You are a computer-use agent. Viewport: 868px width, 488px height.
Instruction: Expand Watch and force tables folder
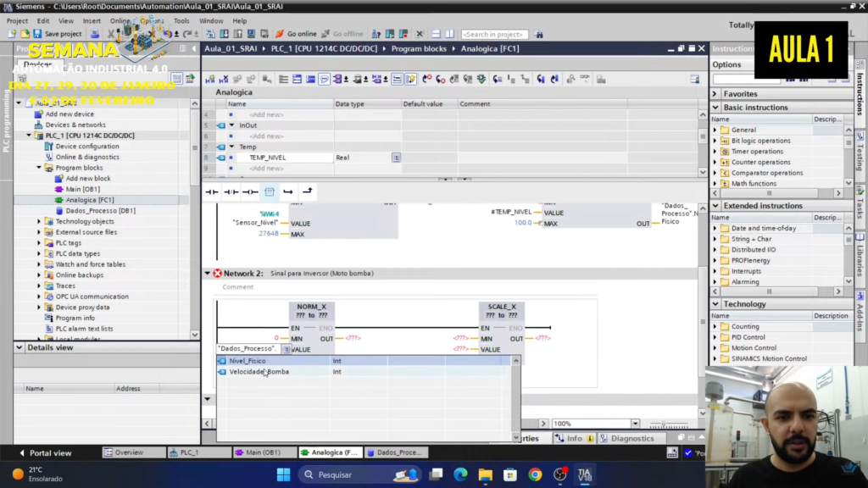[39, 264]
